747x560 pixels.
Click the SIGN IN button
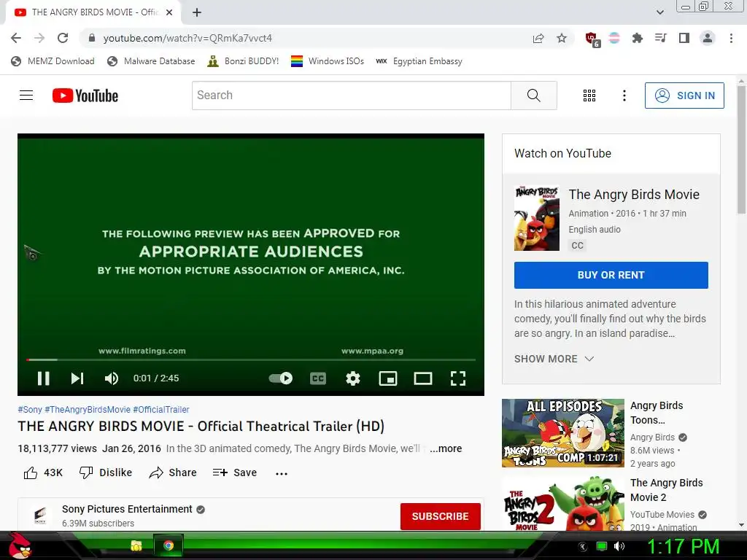coord(684,96)
